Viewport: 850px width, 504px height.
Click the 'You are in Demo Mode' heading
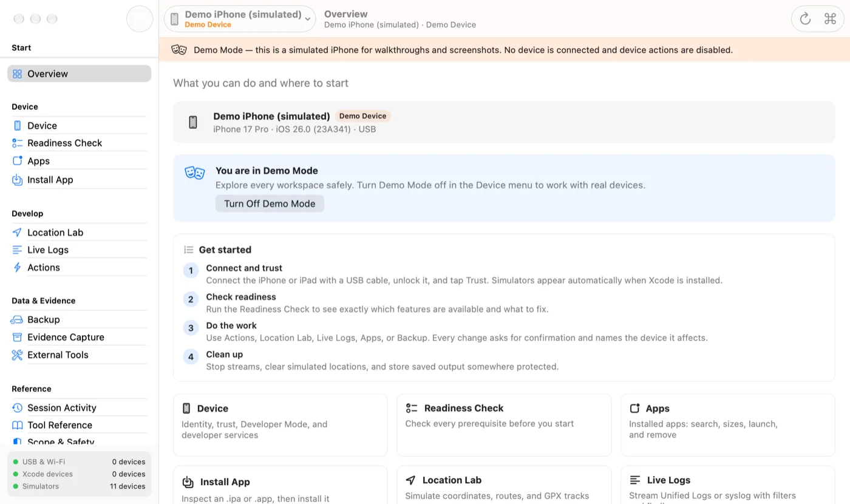tap(267, 171)
